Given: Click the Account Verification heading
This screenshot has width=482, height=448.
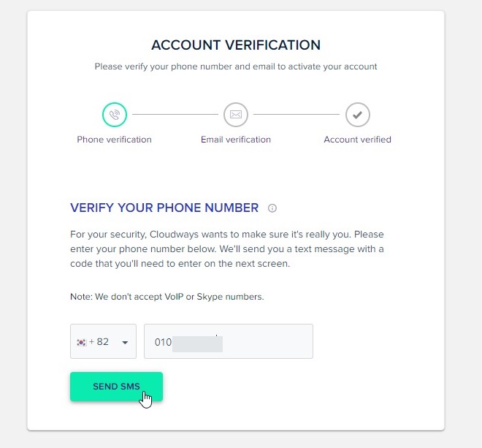Looking at the screenshot, I should pos(236,45).
